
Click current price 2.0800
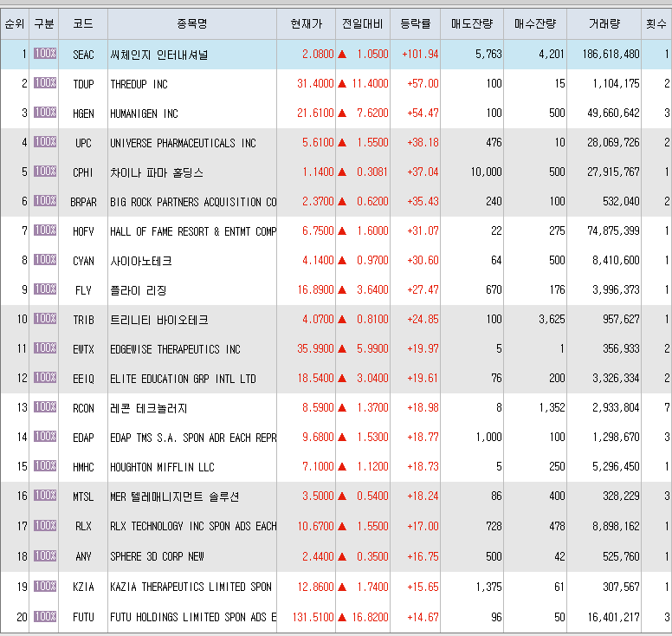click(x=318, y=54)
